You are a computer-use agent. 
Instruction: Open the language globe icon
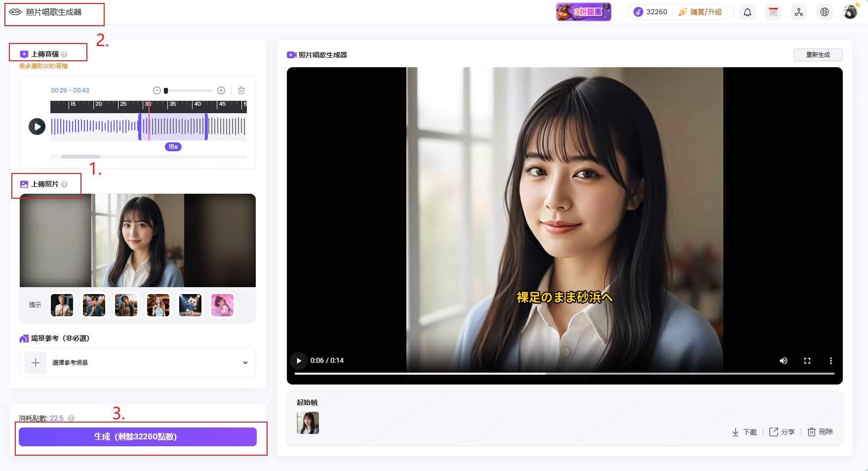(825, 12)
